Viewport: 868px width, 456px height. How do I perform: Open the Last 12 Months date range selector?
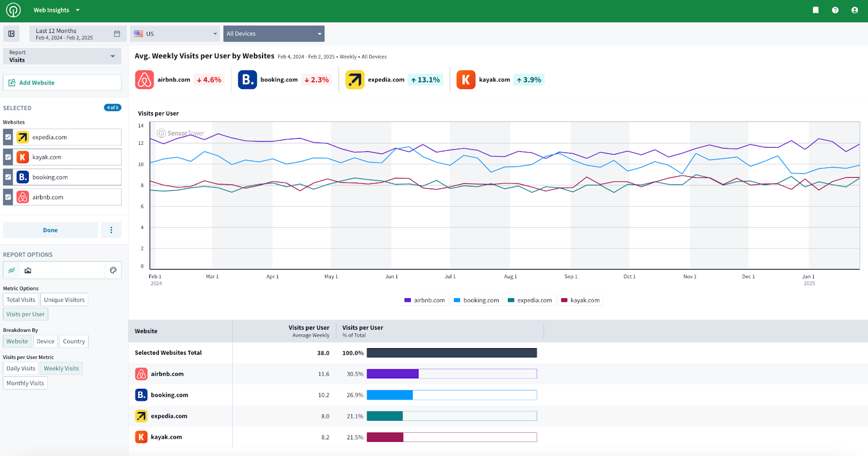tap(78, 34)
